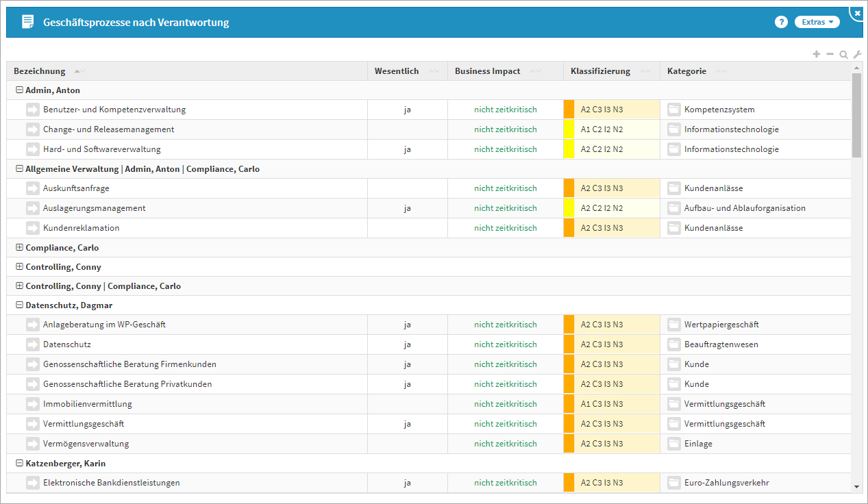Screen dimensions: 868x504
Task: Expand the Compliance, Carlo group
Action: 19,248
